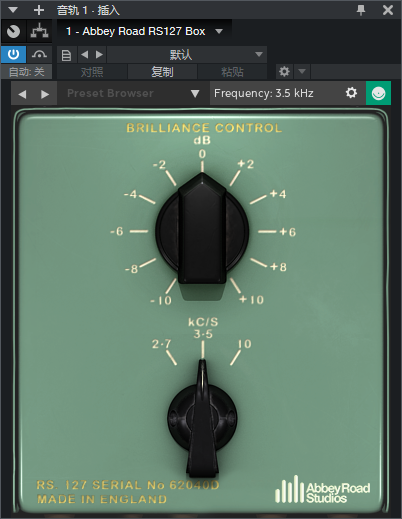Go to previous preset in Preset Browser

pos(22,94)
